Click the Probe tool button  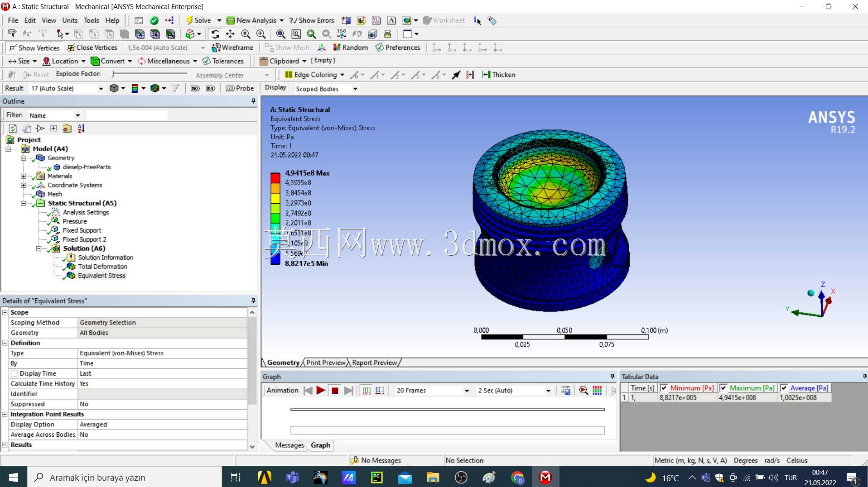click(240, 88)
